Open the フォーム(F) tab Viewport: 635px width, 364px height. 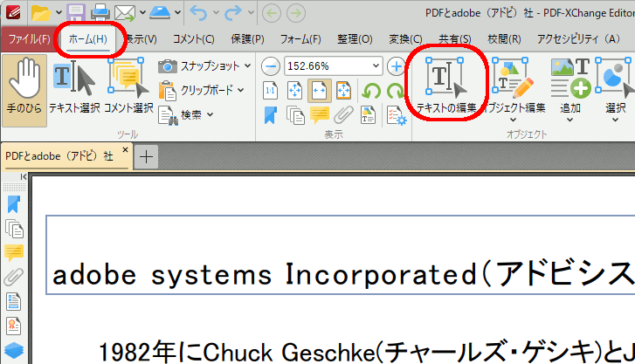pos(300,39)
